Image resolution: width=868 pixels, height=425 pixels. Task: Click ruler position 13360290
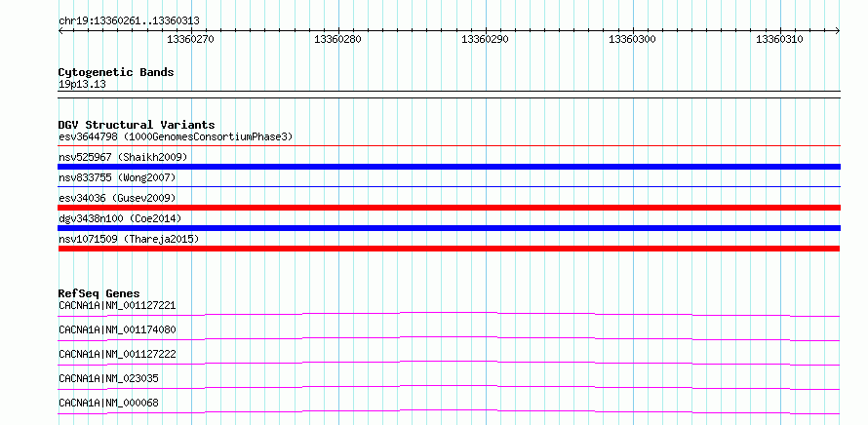point(485,39)
